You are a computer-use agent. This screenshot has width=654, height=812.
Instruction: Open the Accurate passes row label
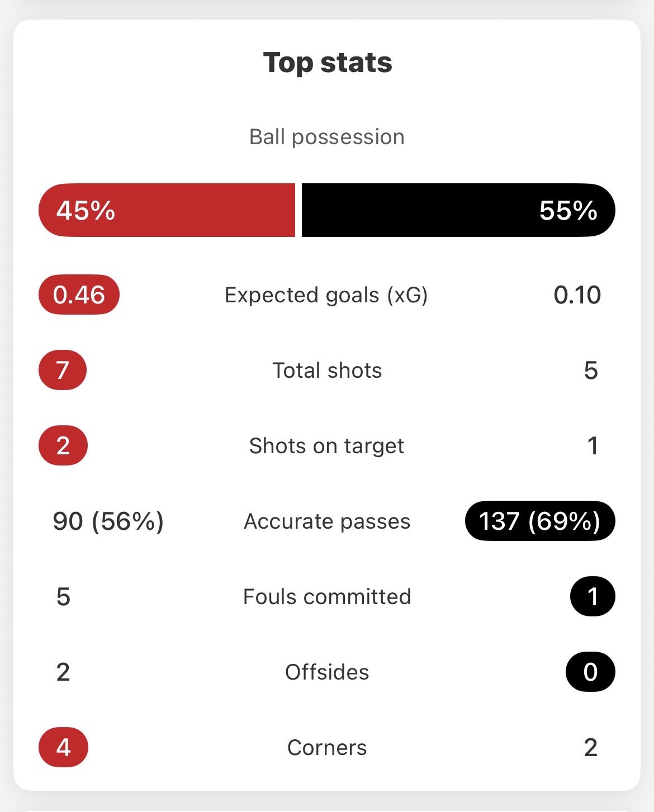point(327,521)
